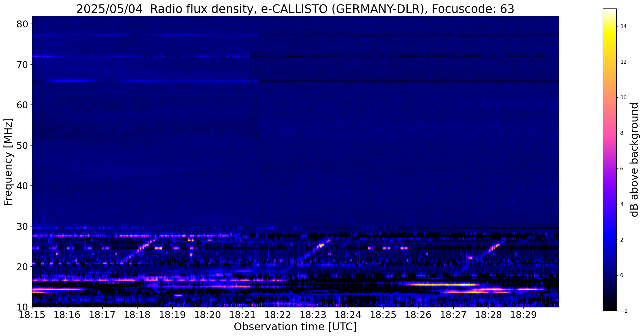Click the 18:18 time tick label
Image resolution: width=644 pixels, height=336 pixels.
click(137, 315)
